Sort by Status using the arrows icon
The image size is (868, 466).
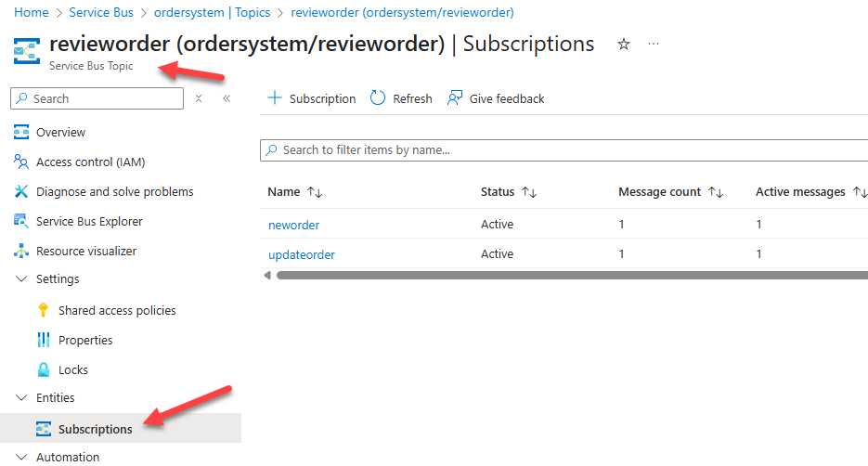(529, 192)
